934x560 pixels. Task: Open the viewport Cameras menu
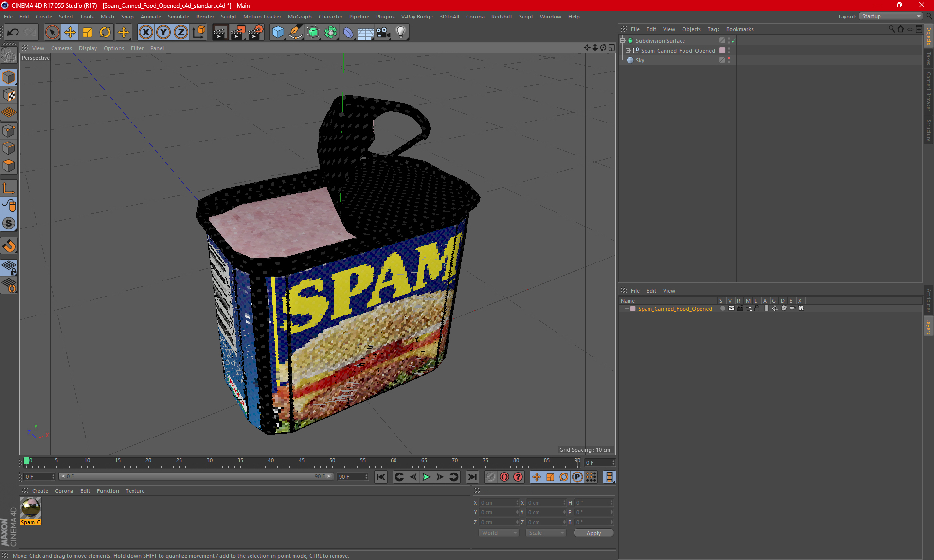point(61,48)
